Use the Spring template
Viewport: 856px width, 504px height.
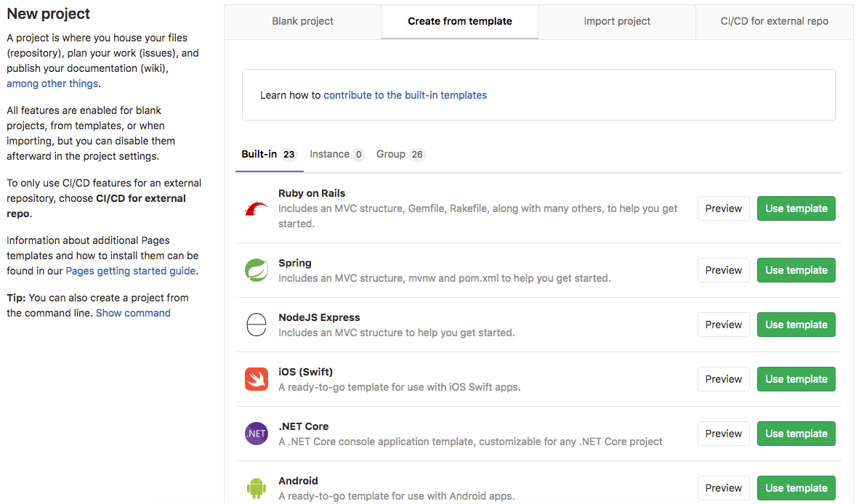(x=796, y=269)
